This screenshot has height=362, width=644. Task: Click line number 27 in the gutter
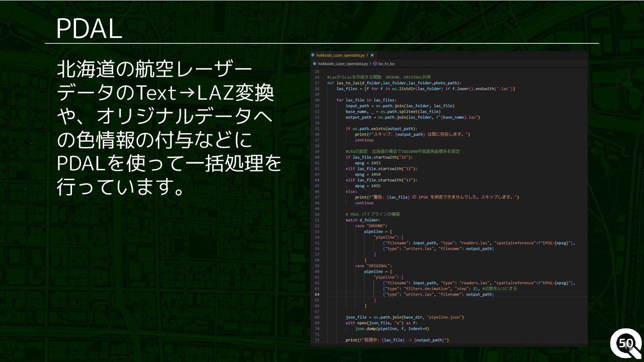coord(317,83)
